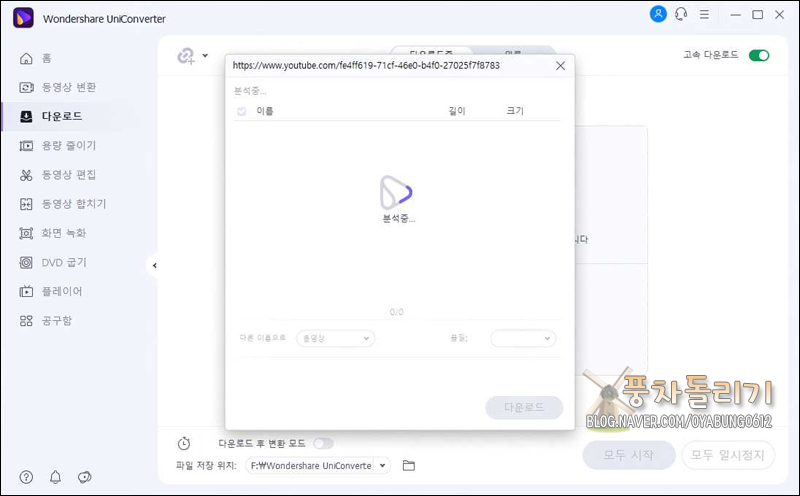The height and width of the screenshot is (496, 800).
Task: Collapse the sidebar with the arrow handle
Action: click(154, 265)
